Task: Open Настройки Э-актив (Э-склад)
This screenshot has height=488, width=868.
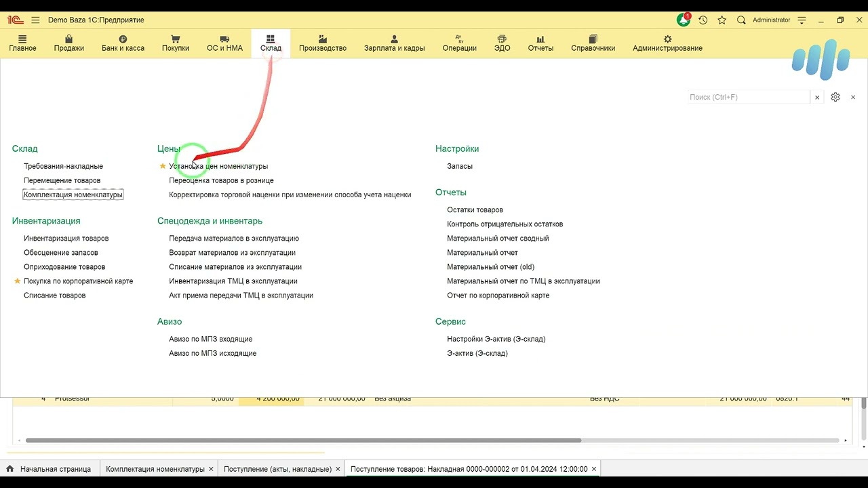Action: point(496,339)
